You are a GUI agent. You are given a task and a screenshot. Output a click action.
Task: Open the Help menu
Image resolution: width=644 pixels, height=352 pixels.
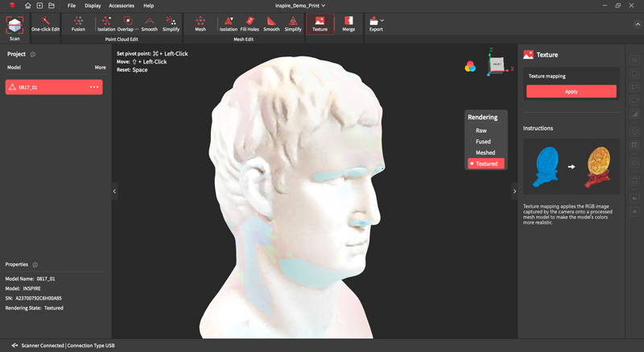(x=149, y=6)
